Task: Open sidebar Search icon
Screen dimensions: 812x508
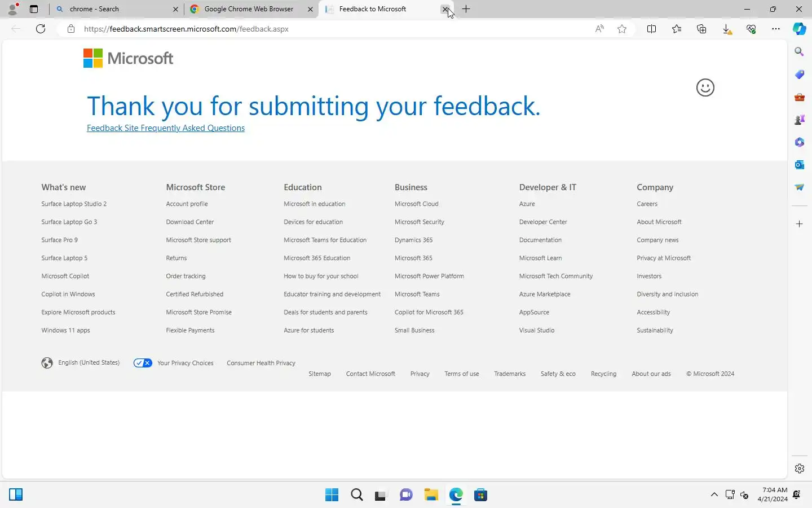Action: [x=799, y=52]
